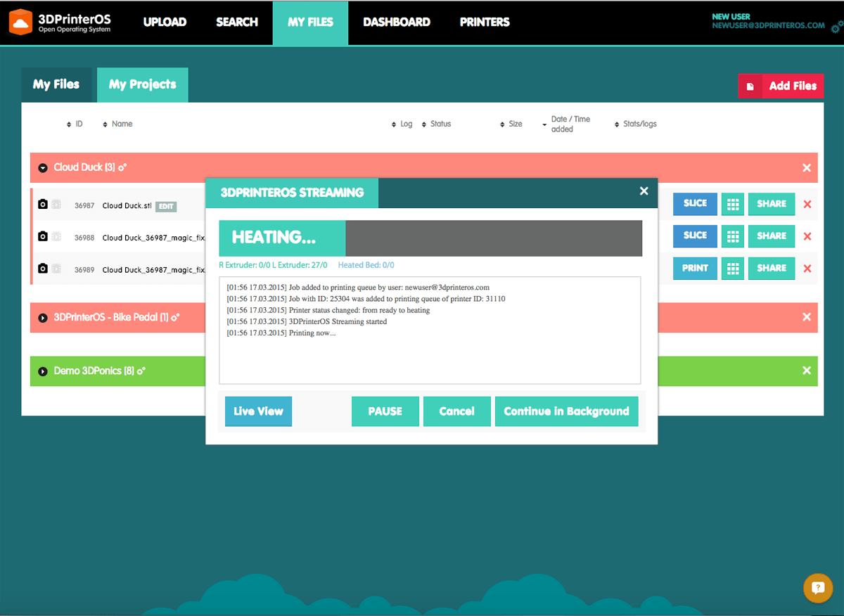The height and width of the screenshot is (616, 844).
Task: Click SLICE for file 36988
Action: (695, 236)
